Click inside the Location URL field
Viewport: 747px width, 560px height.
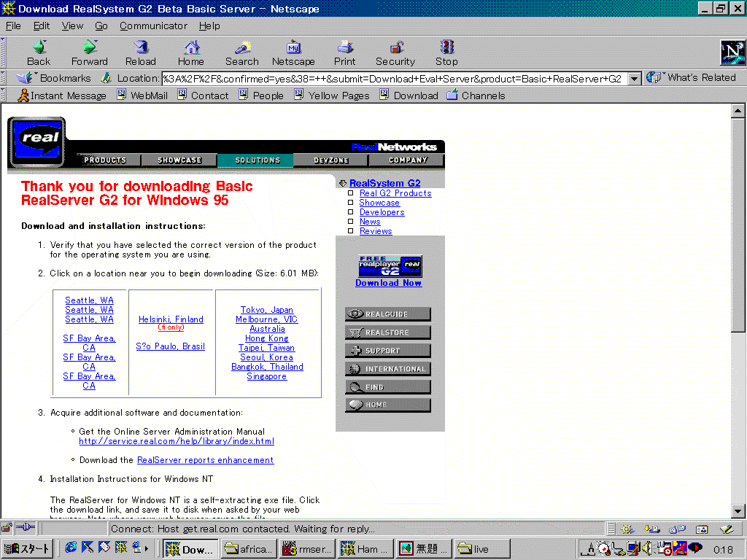395,79
